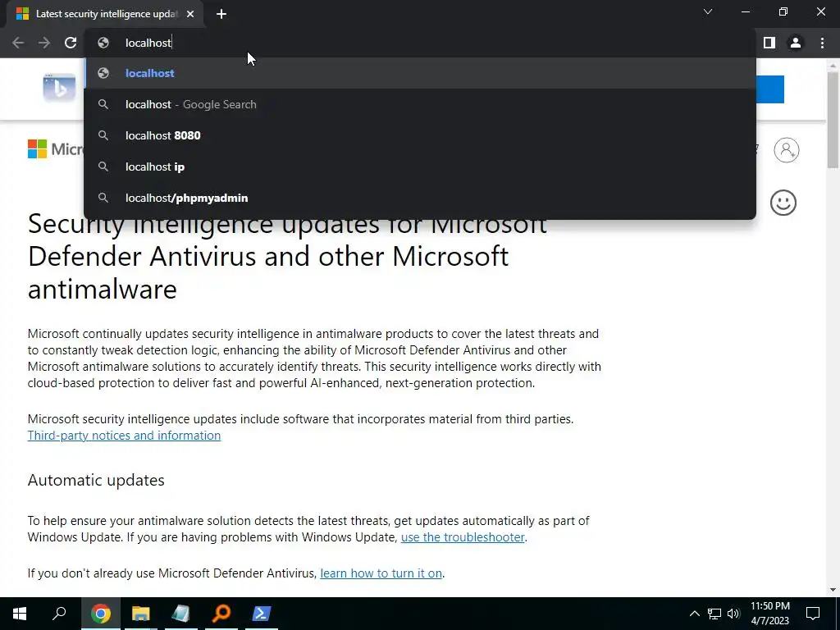Toggle the browser side panel icon
840x630 pixels.
[769, 43]
